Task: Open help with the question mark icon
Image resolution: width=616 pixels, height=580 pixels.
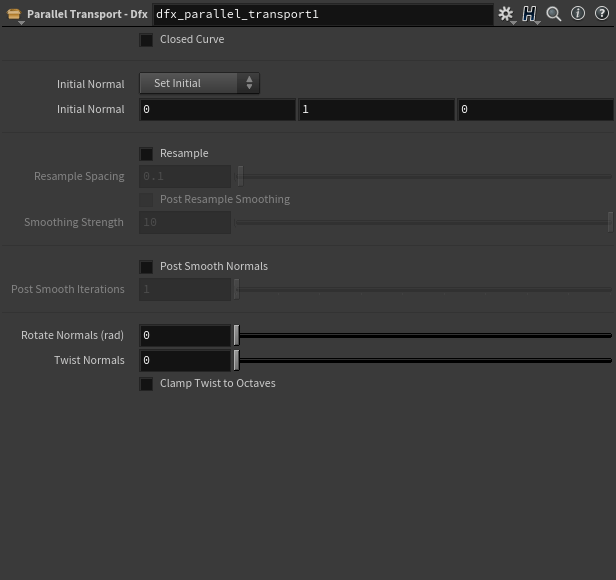Action: click(602, 14)
